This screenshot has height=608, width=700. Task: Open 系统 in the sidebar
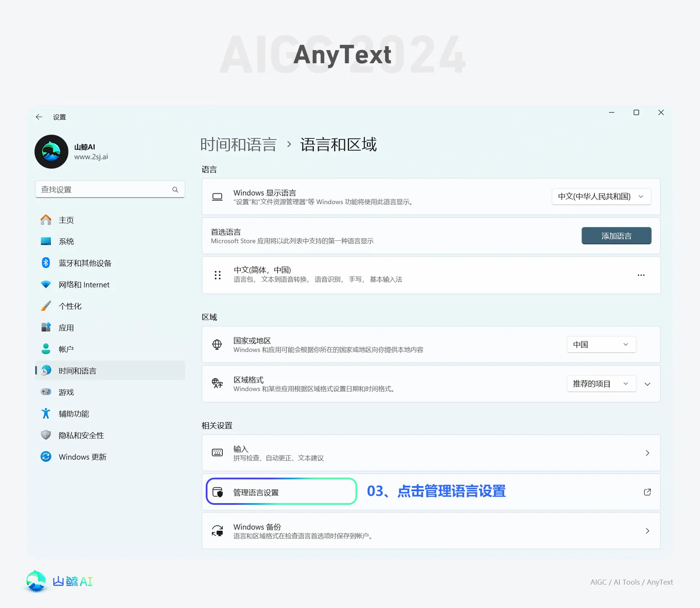coord(110,241)
